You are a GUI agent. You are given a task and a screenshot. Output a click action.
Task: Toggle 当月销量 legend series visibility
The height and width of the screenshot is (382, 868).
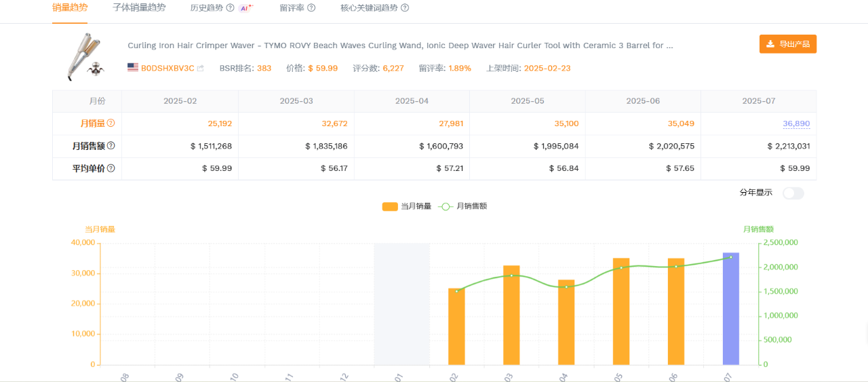pyautogui.click(x=407, y=206)
